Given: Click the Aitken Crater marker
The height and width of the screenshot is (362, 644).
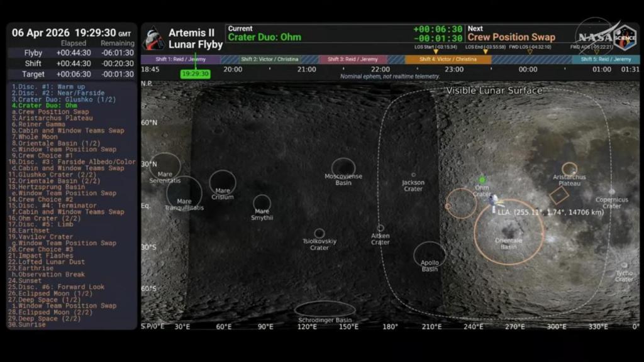Looking at the screenshot, I should click(x=380, y=228).
